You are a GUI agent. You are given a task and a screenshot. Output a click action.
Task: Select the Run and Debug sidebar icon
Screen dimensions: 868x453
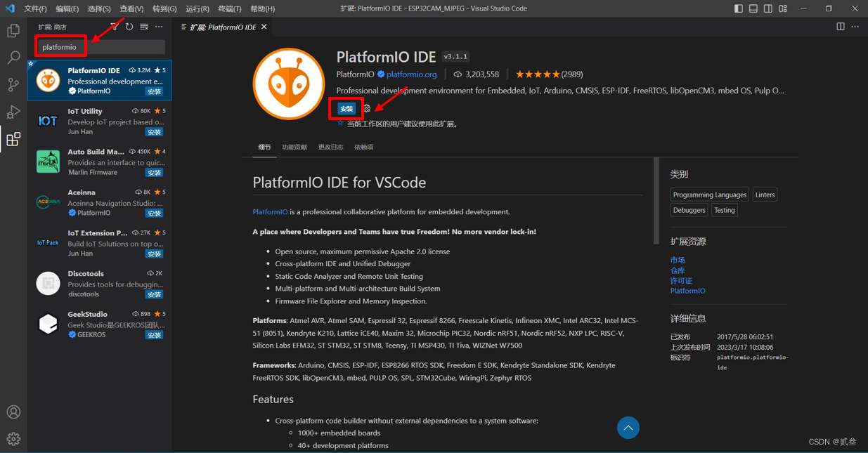pos(13,112)
